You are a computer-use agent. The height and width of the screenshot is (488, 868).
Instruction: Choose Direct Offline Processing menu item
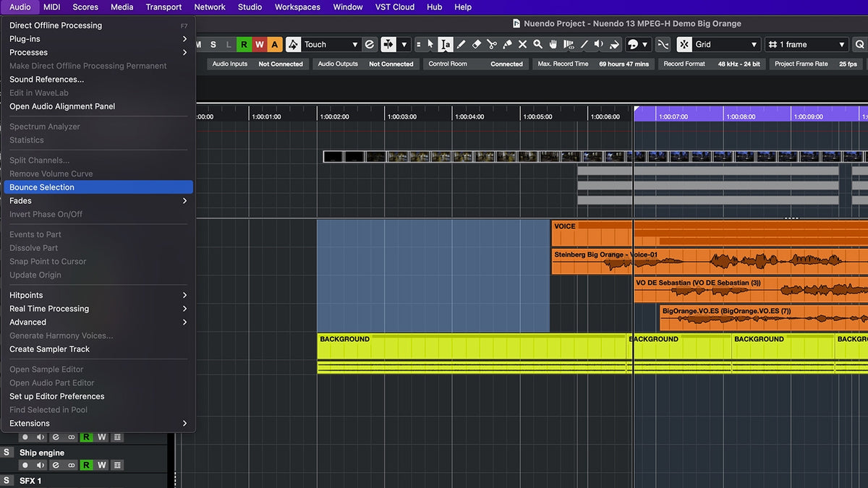[98, 25]
